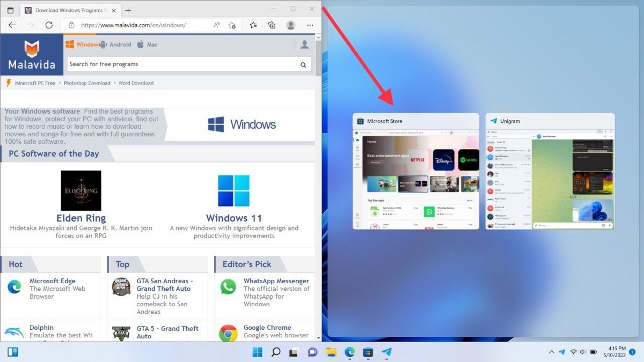This screenshot has width=644, height=362.
Task: Activate Read aloud icon in address bar
Action: [217, 25]
